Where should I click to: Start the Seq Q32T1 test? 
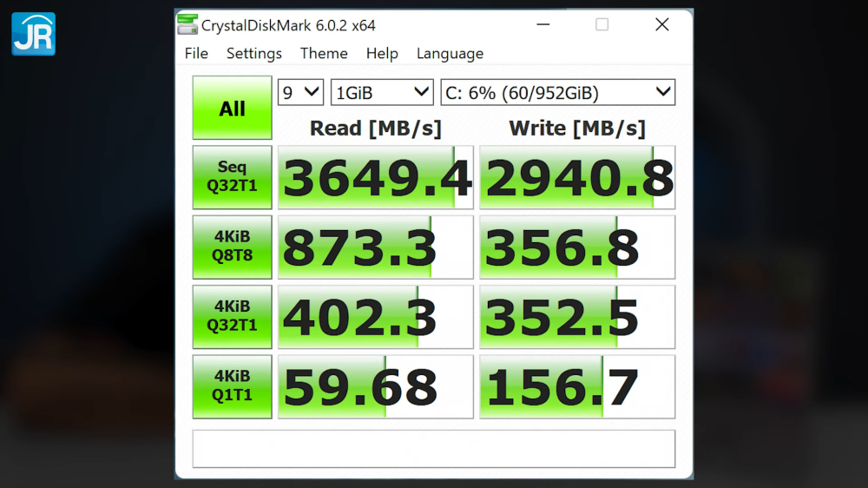click(x=232, y=177)
